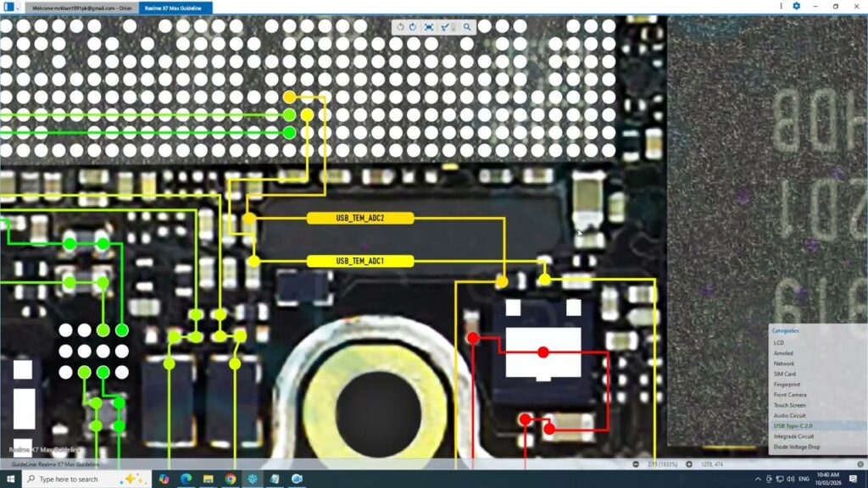Click the rotate counterclockwise icon

click(400, 27)
